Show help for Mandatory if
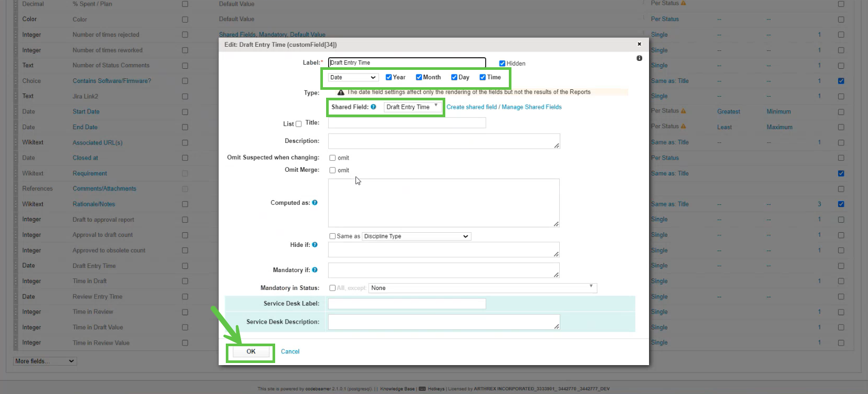The image size is (868, 394). 315,270
